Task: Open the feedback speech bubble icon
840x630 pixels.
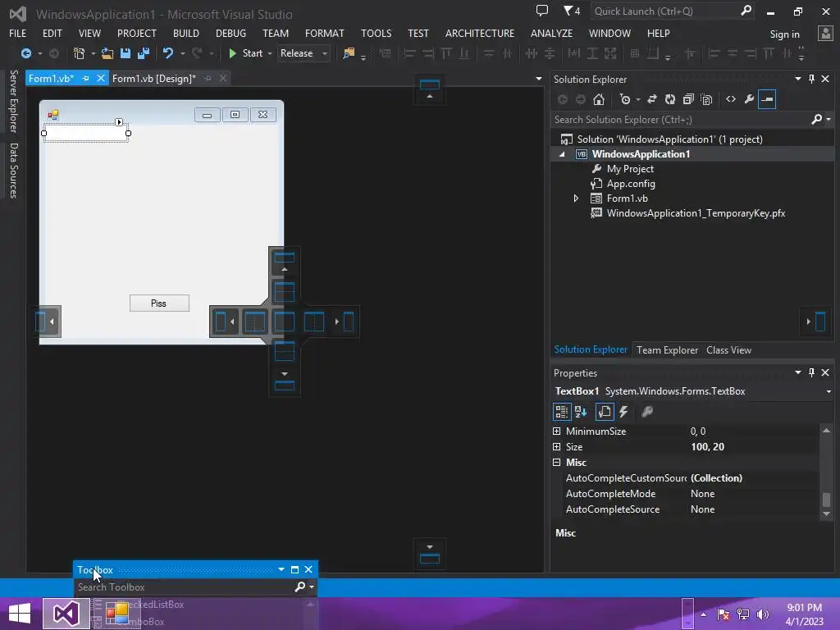Action: pyautogui.click(x=542, y=11)
